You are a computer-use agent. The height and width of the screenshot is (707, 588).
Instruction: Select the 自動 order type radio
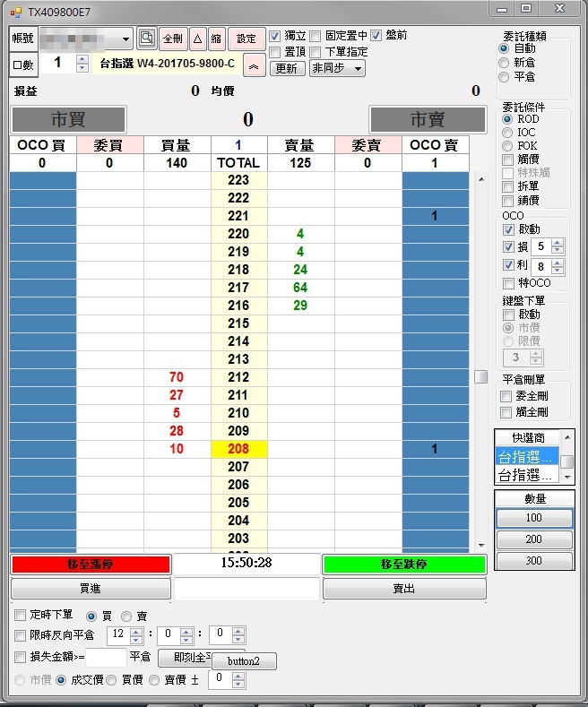504,48
